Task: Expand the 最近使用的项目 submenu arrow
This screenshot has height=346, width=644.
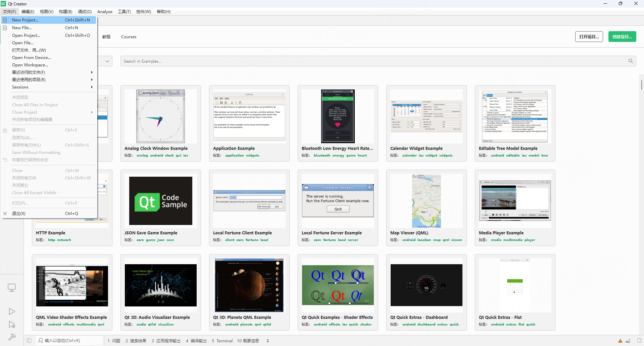Action: [92, 80]
